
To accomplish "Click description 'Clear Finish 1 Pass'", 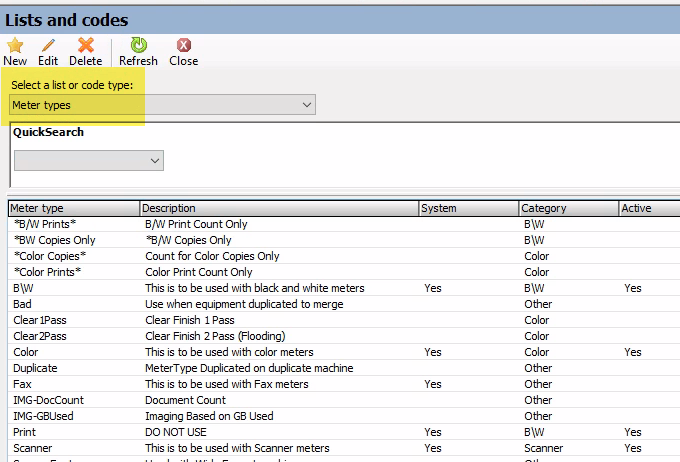I will point(190,320).
